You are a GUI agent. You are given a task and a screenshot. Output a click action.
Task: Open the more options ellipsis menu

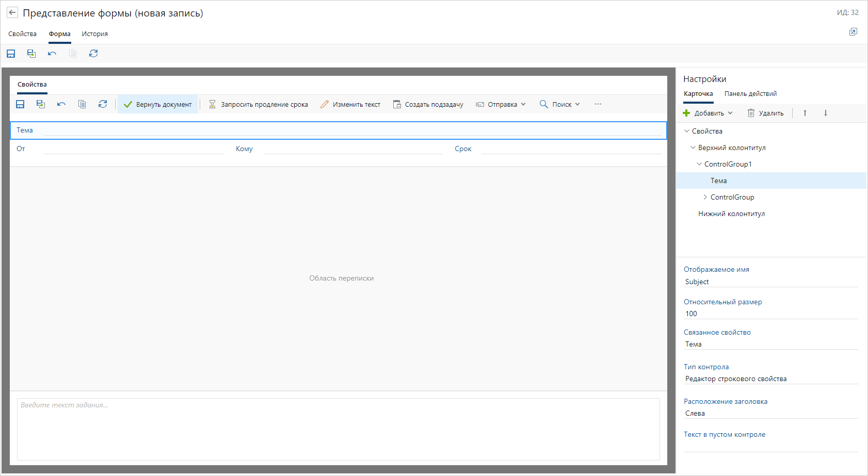[x=598, y=104]
